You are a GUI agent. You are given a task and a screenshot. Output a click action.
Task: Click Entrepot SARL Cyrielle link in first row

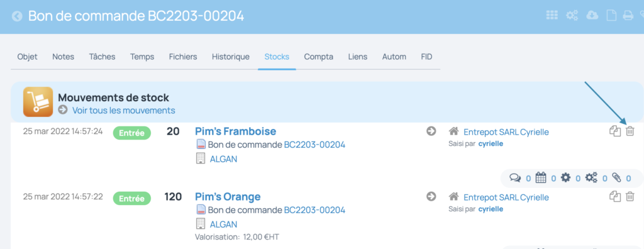506,132
